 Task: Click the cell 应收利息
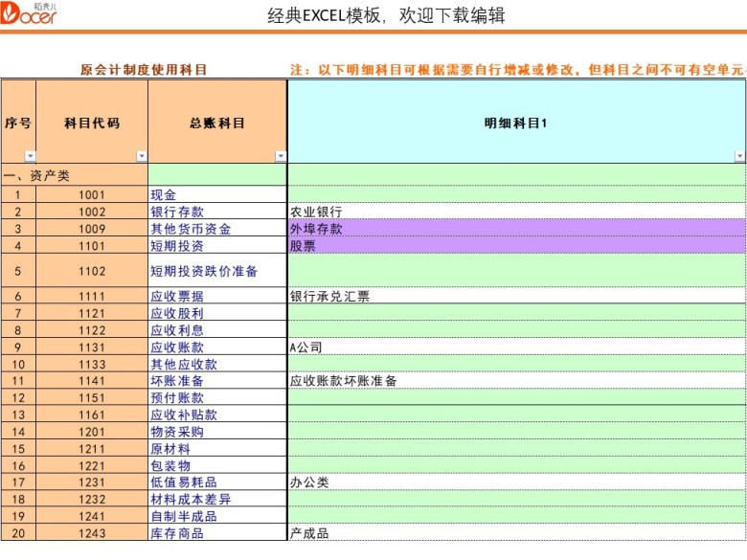click(x=217, y=330)
